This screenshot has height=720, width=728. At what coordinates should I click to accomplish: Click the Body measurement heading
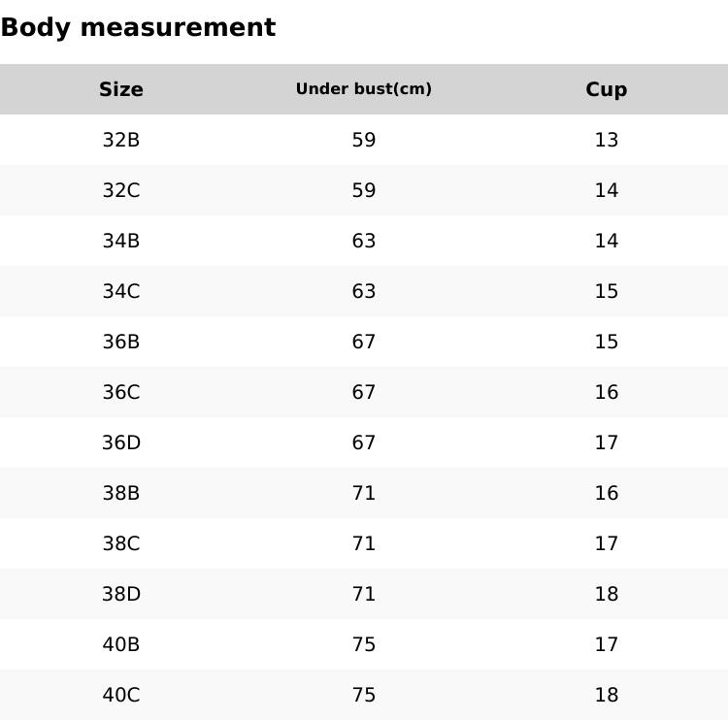[138, 27]
